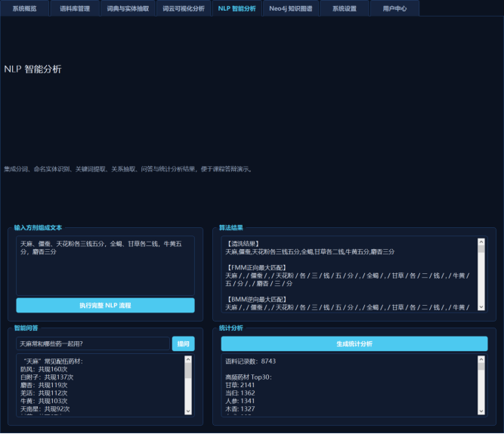
Task: Click the line 牛黄: 共现103次
Action: point(44,401)
